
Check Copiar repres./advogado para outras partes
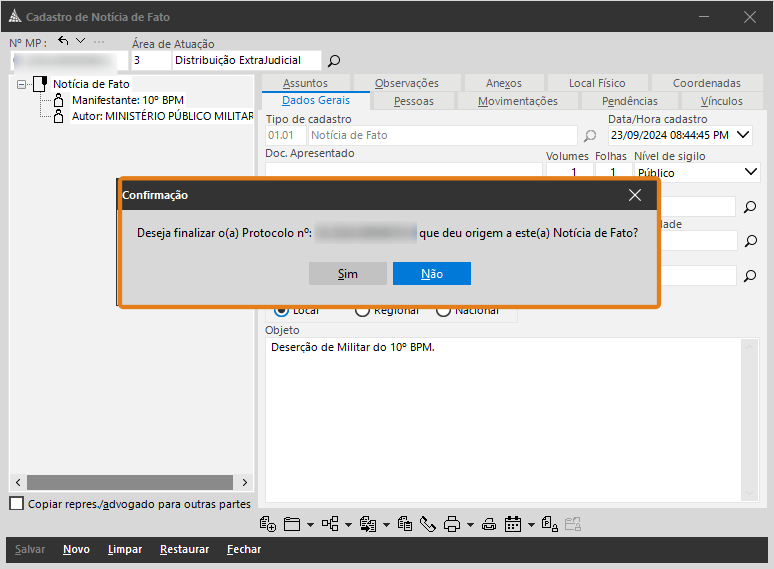pos(17,503)
